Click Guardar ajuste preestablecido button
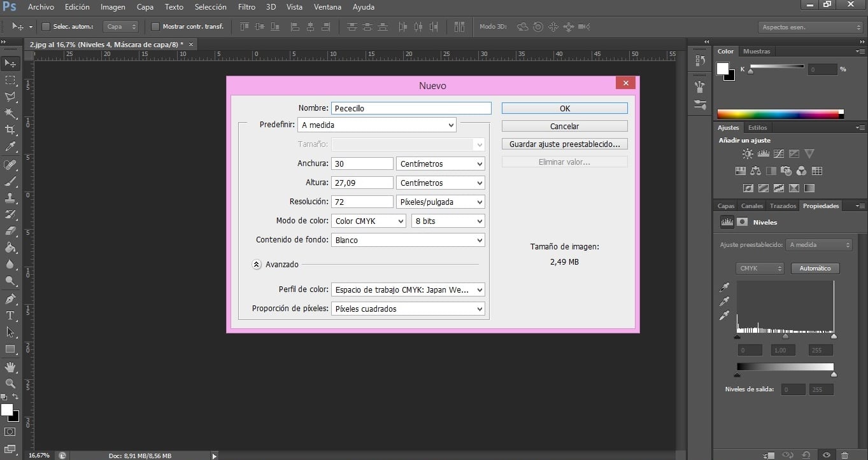868x460 pixels. coord(565,144)
